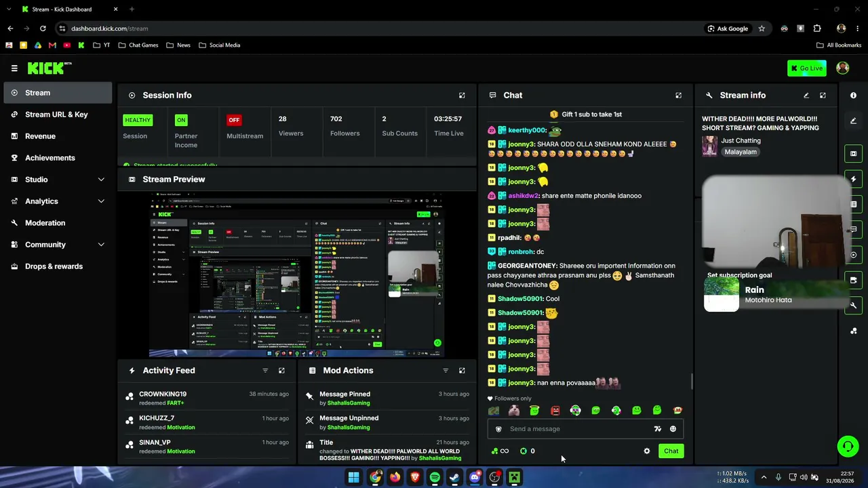The image size is (868, 488).
Task: Click ShahalisGaming under Message Pinned
Action: pyautogui.click(x=349, y=403)
